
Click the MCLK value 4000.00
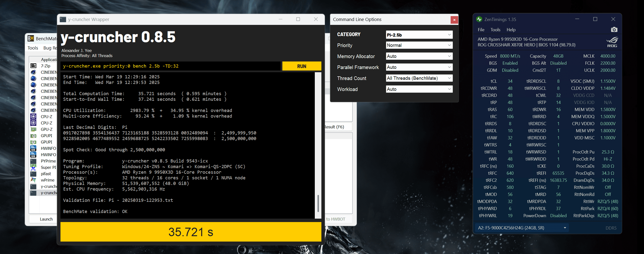pos(608,56)
